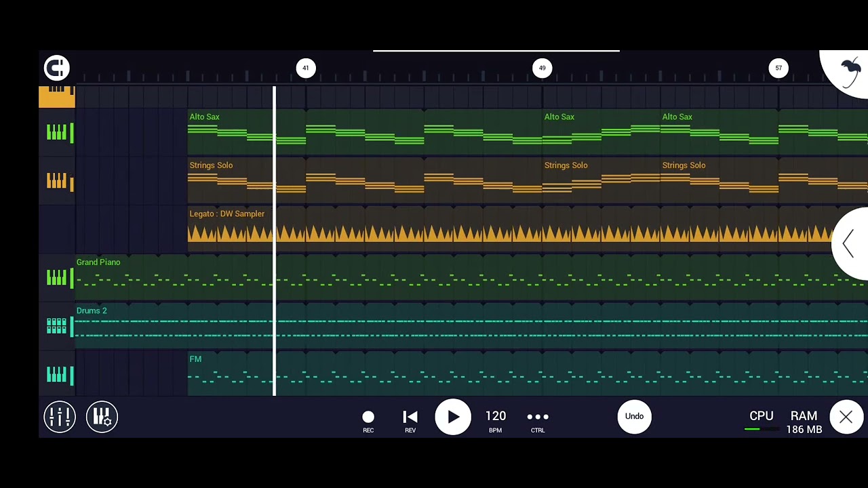
Task: Select the FM clip
Action: (528, 374)
